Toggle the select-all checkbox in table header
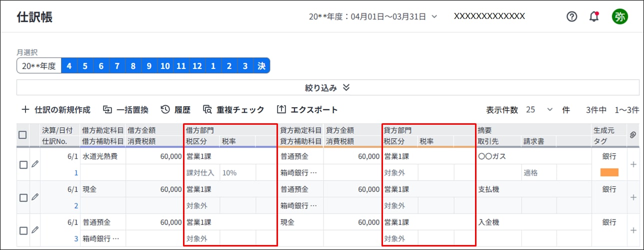This screenshot has height=250, width=644. (x=22, y=135)
